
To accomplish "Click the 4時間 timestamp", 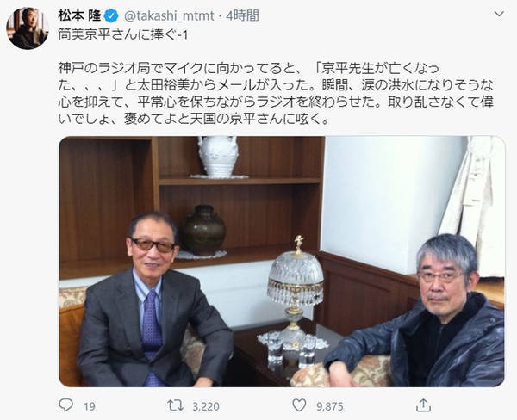I will (242, 15).
